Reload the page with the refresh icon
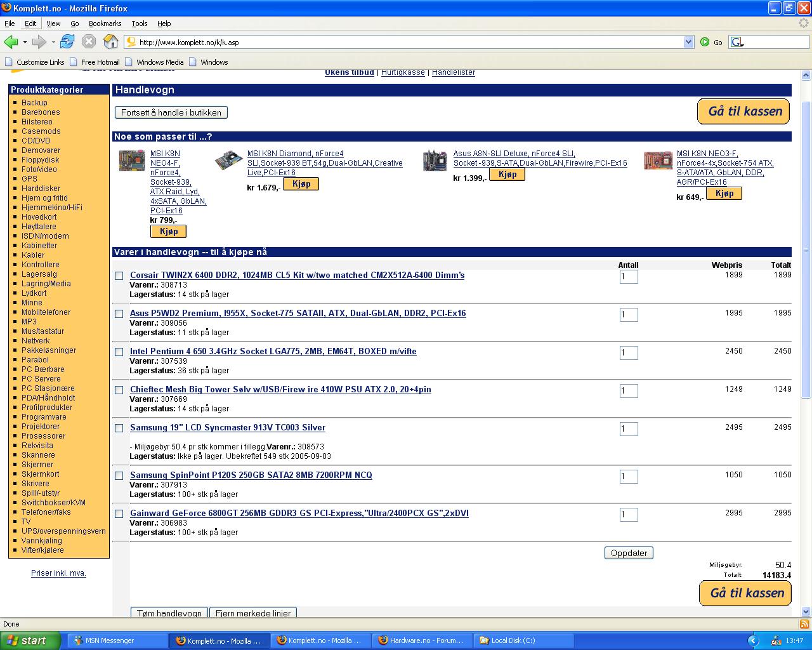The height and width of the screenshot is (650, 812). (67, 42)
